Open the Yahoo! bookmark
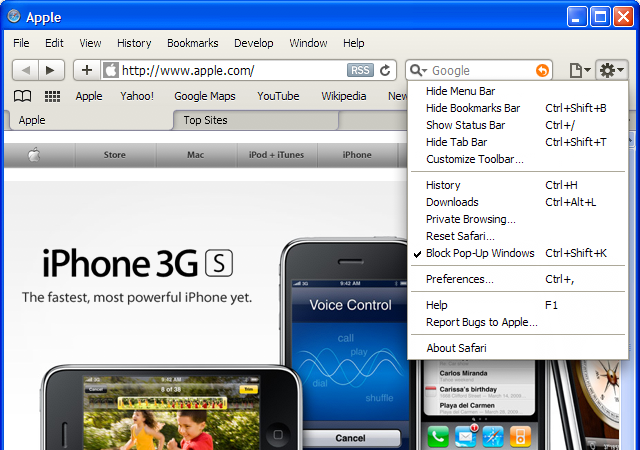The image size is (640, 450). coord(137,96)
